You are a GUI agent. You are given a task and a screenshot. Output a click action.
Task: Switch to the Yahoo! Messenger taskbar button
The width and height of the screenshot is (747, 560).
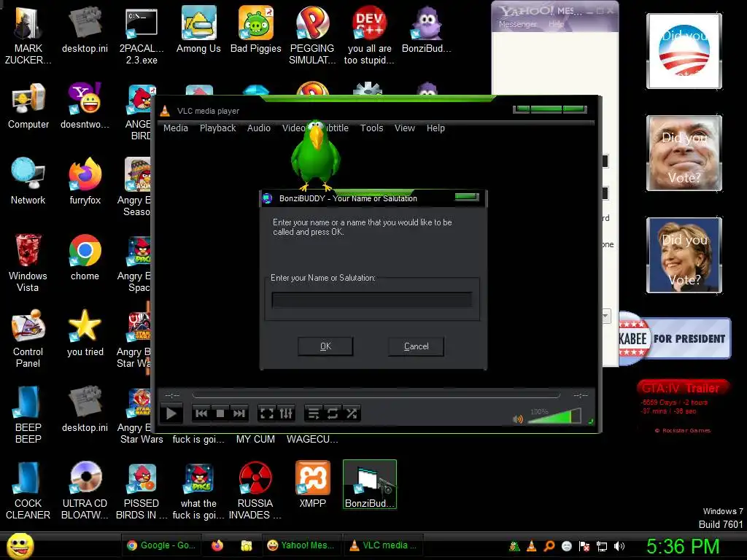(x=301, y=545)
